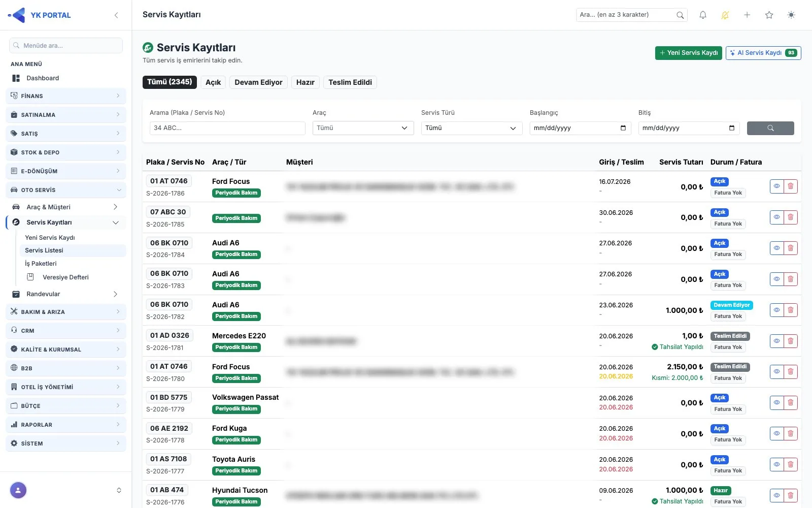This screenshot has height=508, width=812.
Task: Delete service record S-2026-1780
Action: coord(791,372)
